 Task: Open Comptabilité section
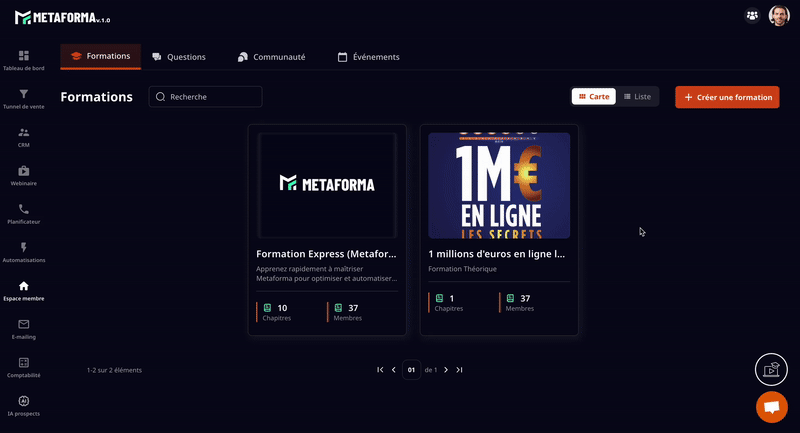click(x=24, y=363)
